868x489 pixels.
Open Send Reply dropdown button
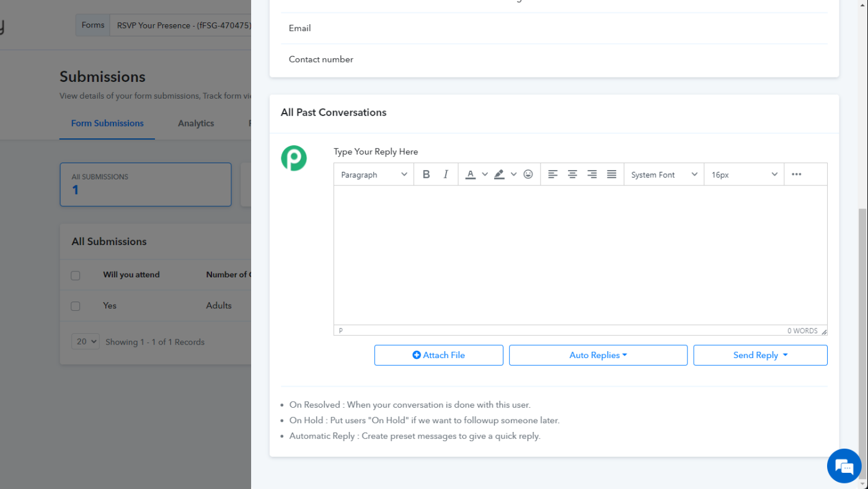(760, 355)
